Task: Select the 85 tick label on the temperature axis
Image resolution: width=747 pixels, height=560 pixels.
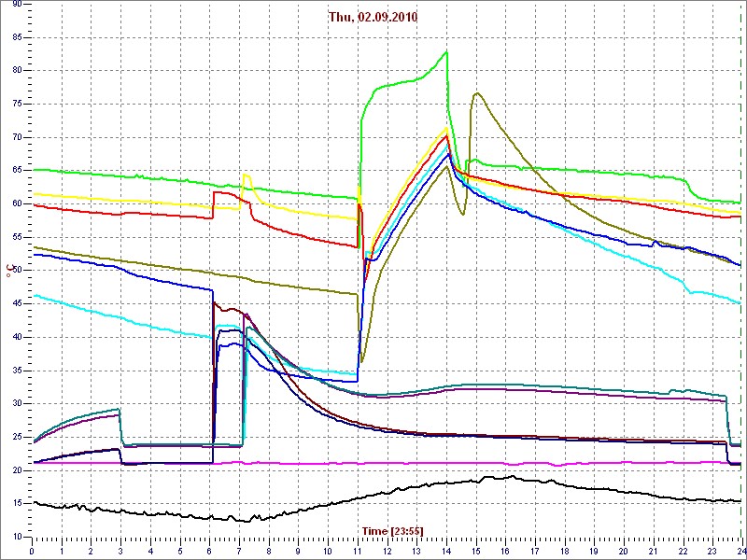Action: pos(15,37)
